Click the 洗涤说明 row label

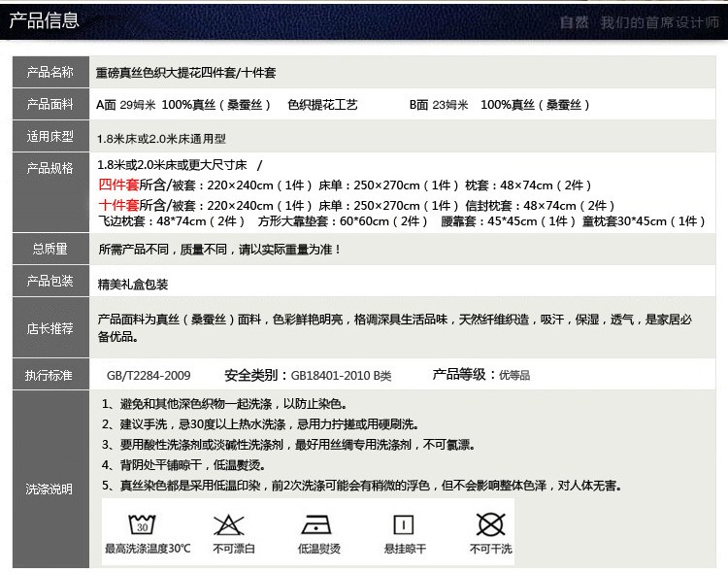(x=50, y=489)
